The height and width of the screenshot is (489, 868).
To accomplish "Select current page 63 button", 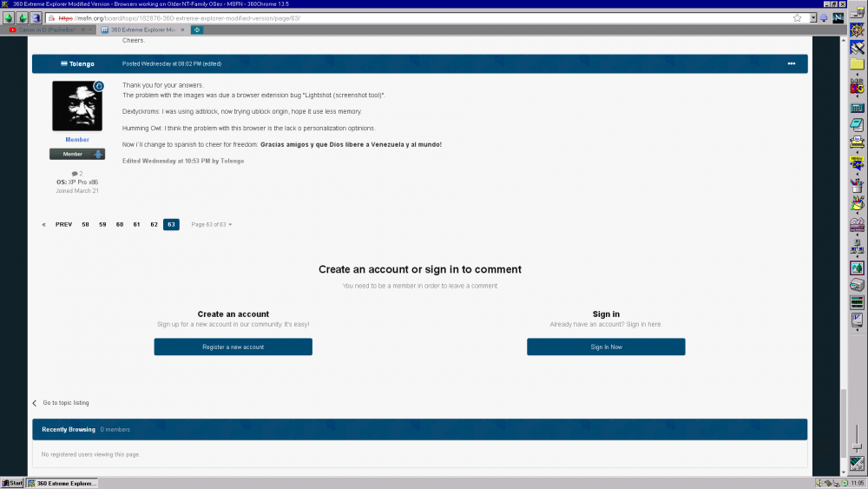I will point(171,225).
